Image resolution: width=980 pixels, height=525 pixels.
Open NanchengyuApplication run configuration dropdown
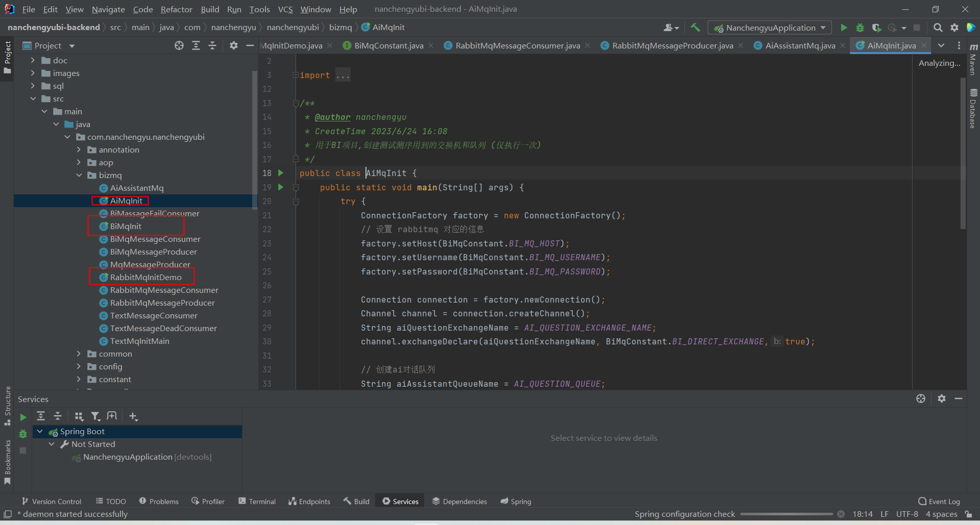[770, 28]
